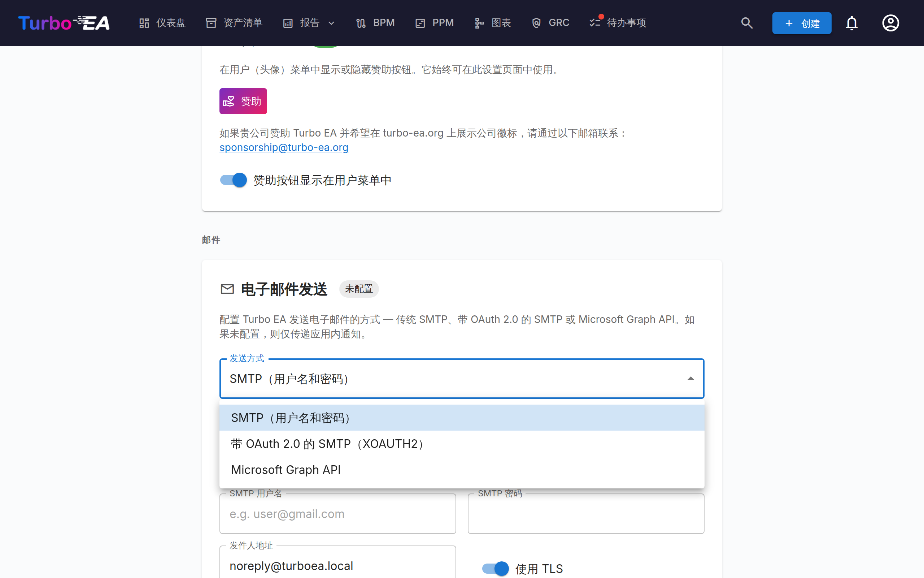Open sponsorship@turbo-ea.org email link

(284, 147)
